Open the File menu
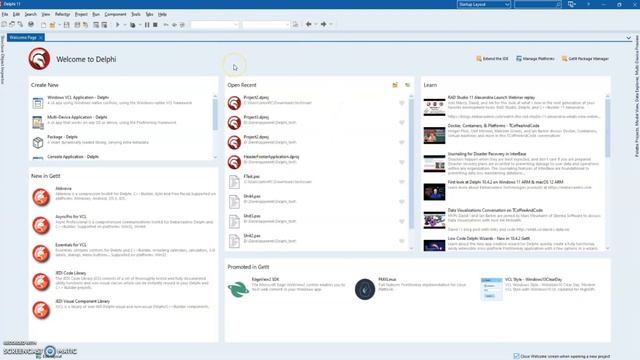 coord(5,14)
